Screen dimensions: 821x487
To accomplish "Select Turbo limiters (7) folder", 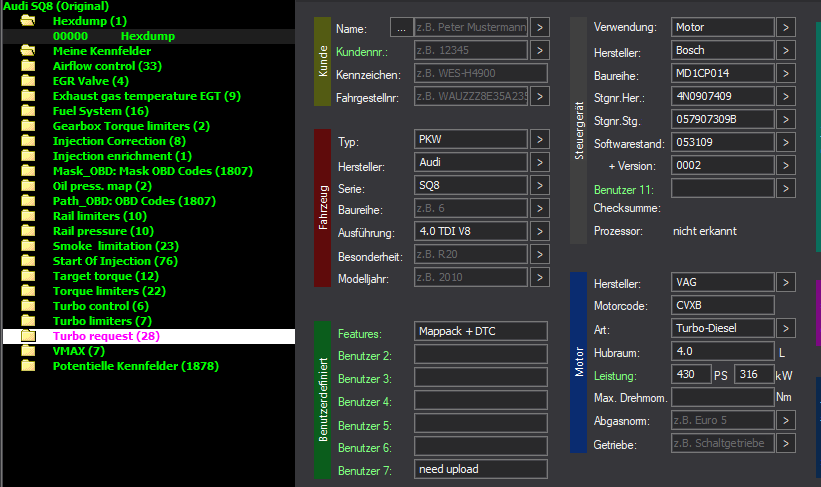I will click(x=102, y=321).
